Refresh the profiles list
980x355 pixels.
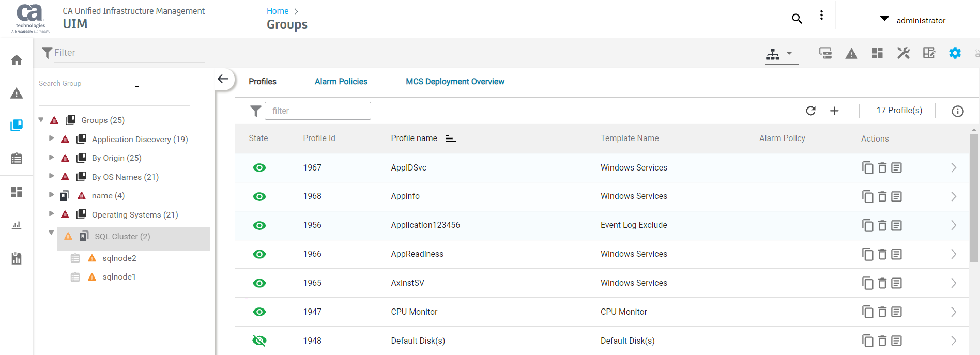(x=810, y=111)
